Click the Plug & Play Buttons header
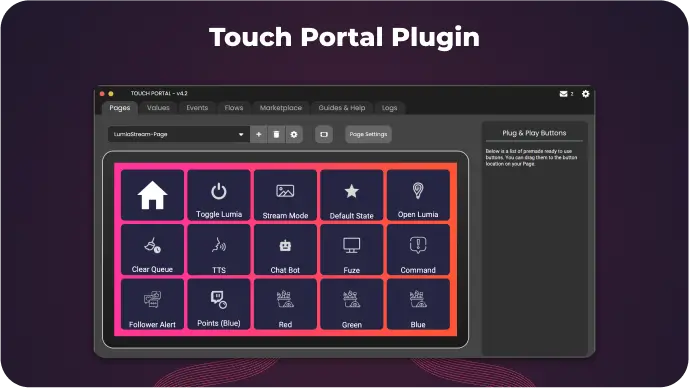 534,133
